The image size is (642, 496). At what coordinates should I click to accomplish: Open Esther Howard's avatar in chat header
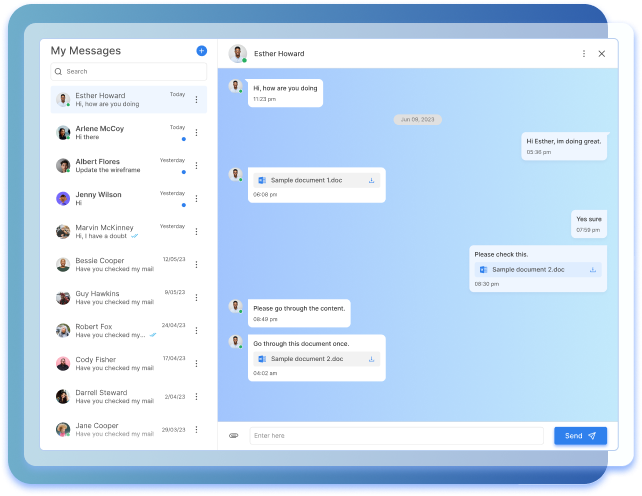(x=238, y=54)
